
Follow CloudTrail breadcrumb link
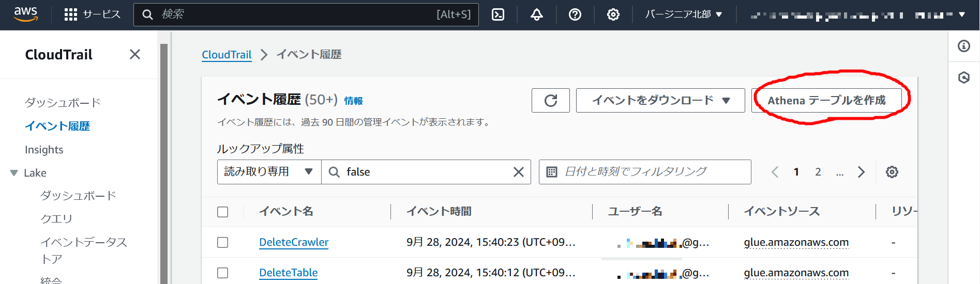(x=227, y=55)
